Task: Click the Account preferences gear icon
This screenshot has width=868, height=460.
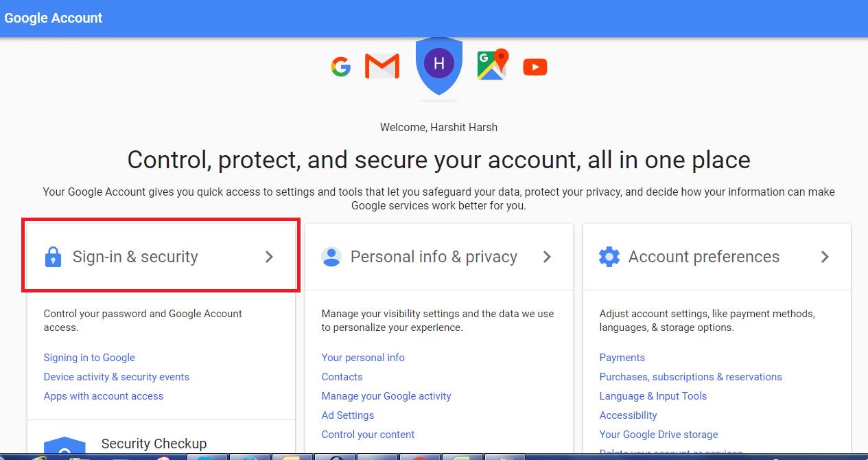Action: pyautogui.click(x=609, y=257)
